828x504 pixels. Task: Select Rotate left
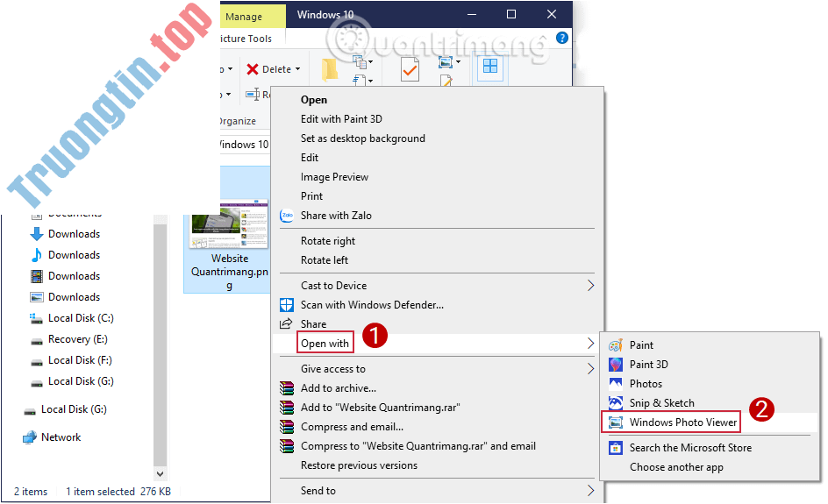[325, 260]
